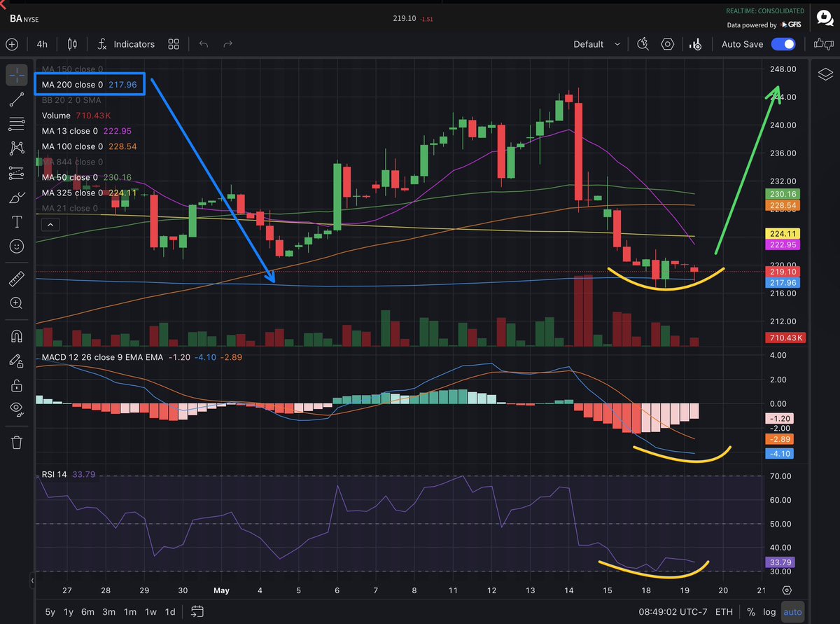Screen dimensions: 840x624
Task: Open the candlestick chart type selector
Action: point(71,44)
